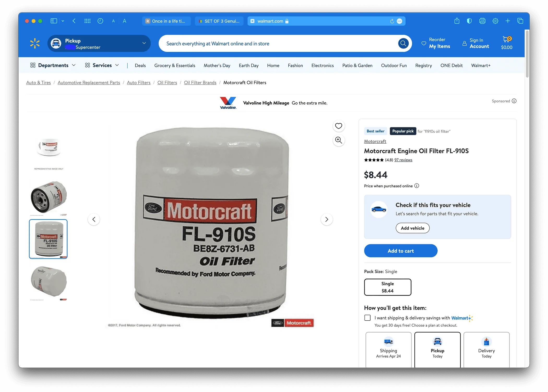Open Grocery & Essentials
This screenshot has height=392, width=548.
pyautogui.click(x=175, y=65)
